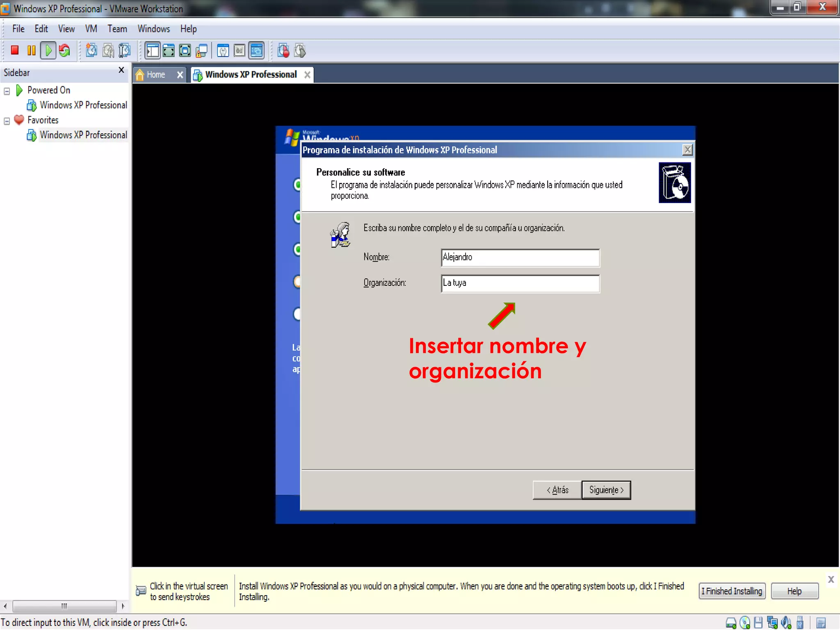Click the Suspend pause button in toolbar
The image size is (840, 630).
pyautogui.click(x=31, y=50)
